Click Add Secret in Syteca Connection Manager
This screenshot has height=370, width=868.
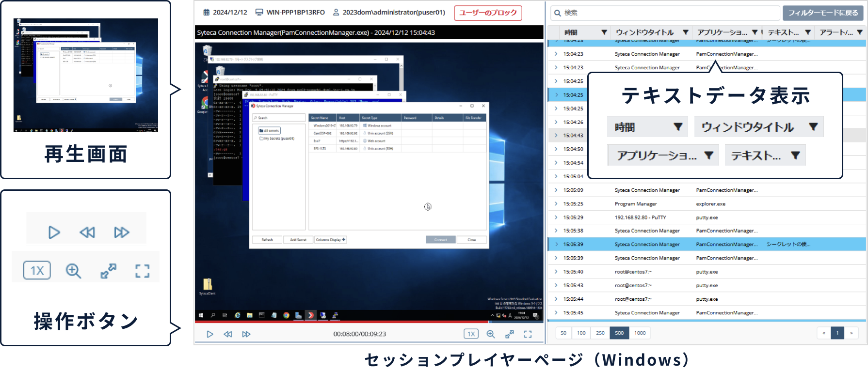coord(298,240)
